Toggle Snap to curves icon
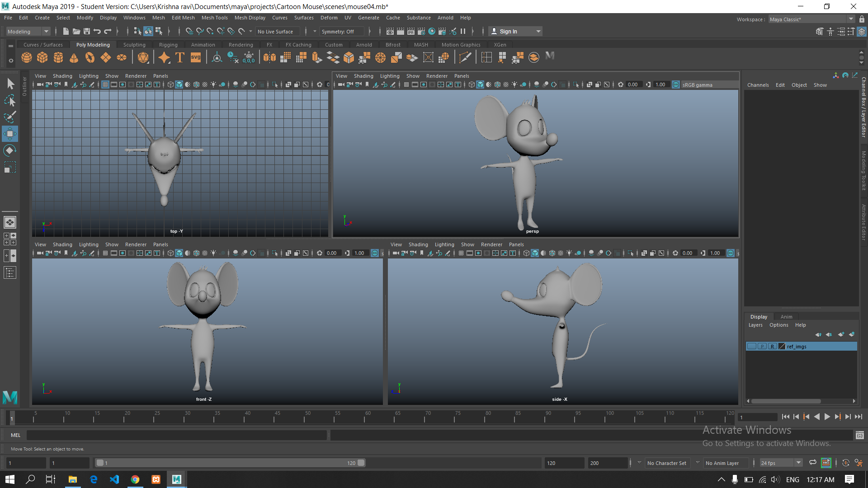868x488 pixels. [200, 31]
